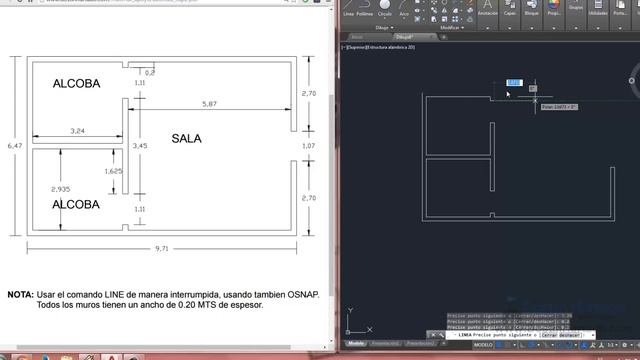Open snap mode settings dropdown arrow

coord(515,345)
